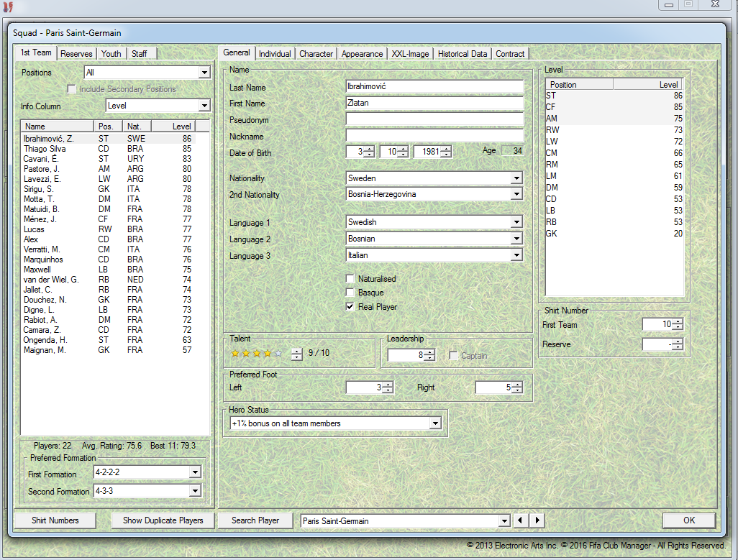
Task: Click the previous club arrow button
Action: pos(520,520)
